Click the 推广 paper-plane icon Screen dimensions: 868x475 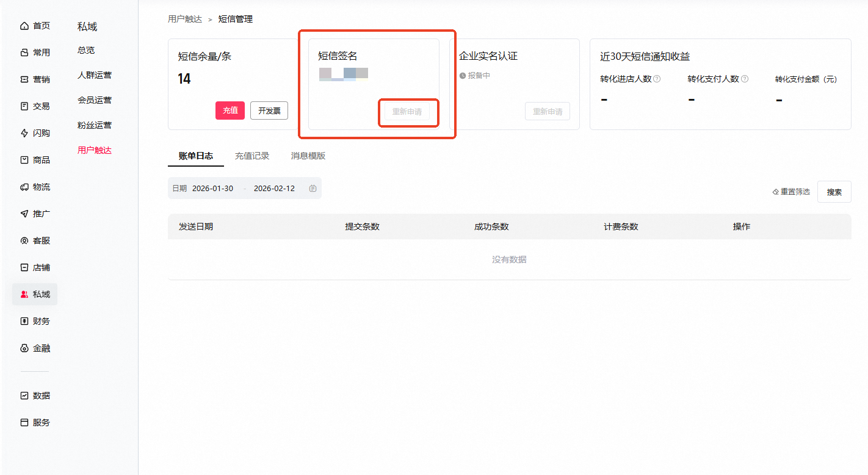(x=24, y=214)
